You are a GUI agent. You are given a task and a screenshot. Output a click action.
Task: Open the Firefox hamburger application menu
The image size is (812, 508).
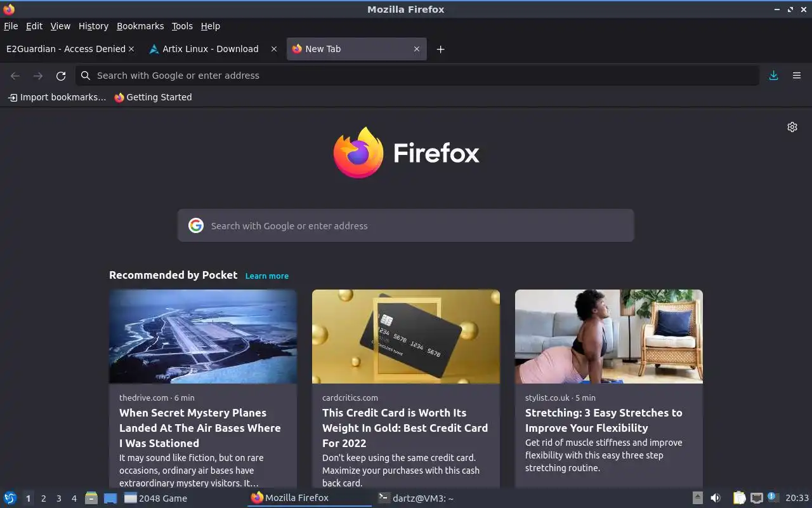pyautogui.click(x=797, y=76)
